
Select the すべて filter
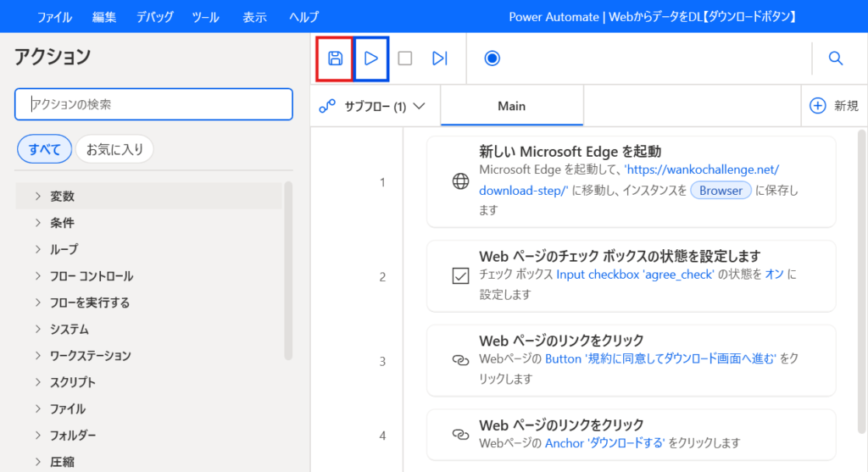(44, 149)
